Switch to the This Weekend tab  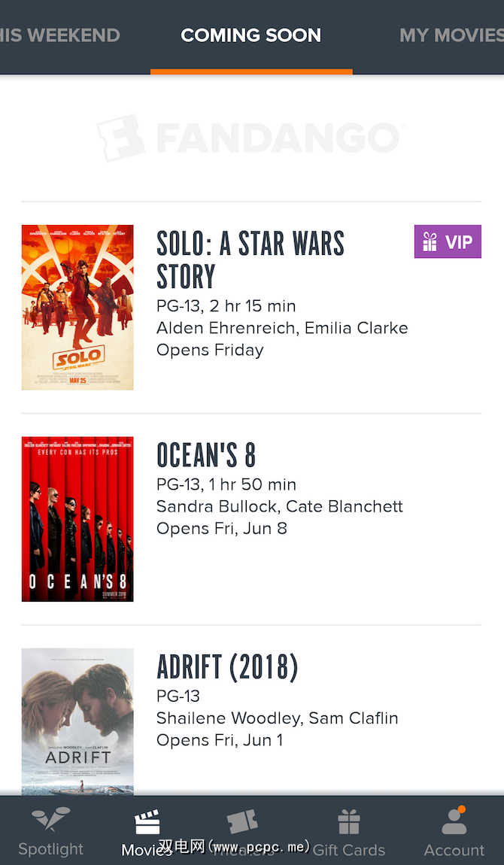[60, 35]
